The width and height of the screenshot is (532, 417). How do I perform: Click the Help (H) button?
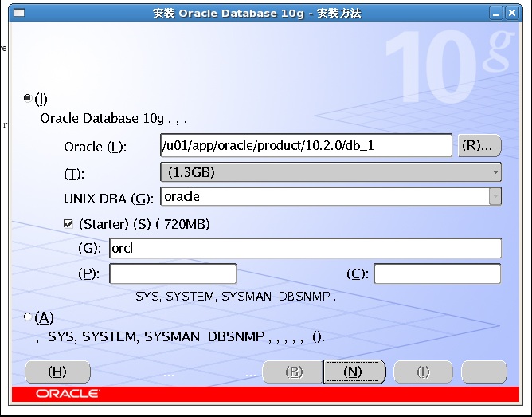tap(57, 372)
